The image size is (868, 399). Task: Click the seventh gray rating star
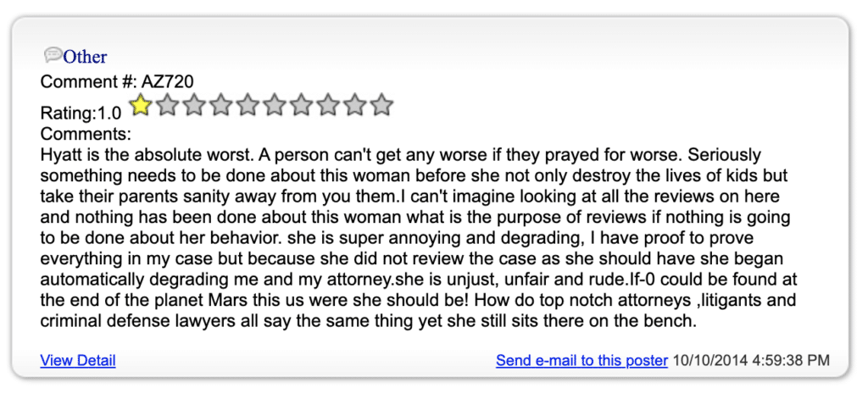[301, 104]
